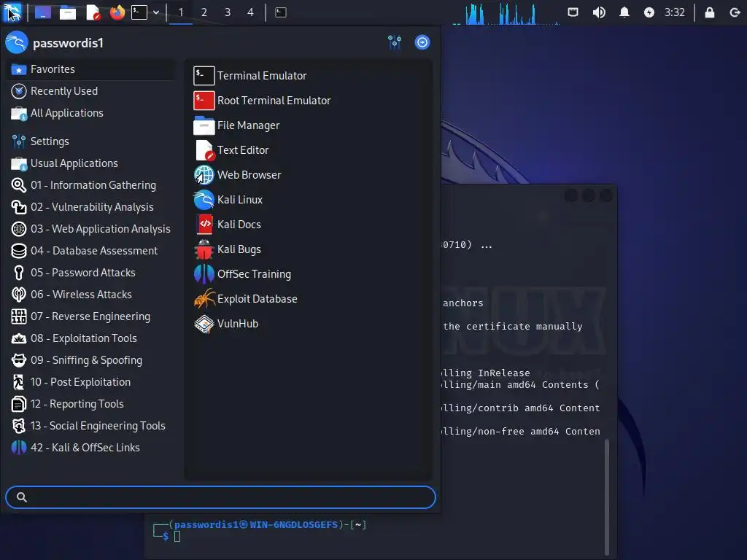This screenshot has width=747, height=560.
Task: Click the terminal window scrollbar
Action: [606, 496]
